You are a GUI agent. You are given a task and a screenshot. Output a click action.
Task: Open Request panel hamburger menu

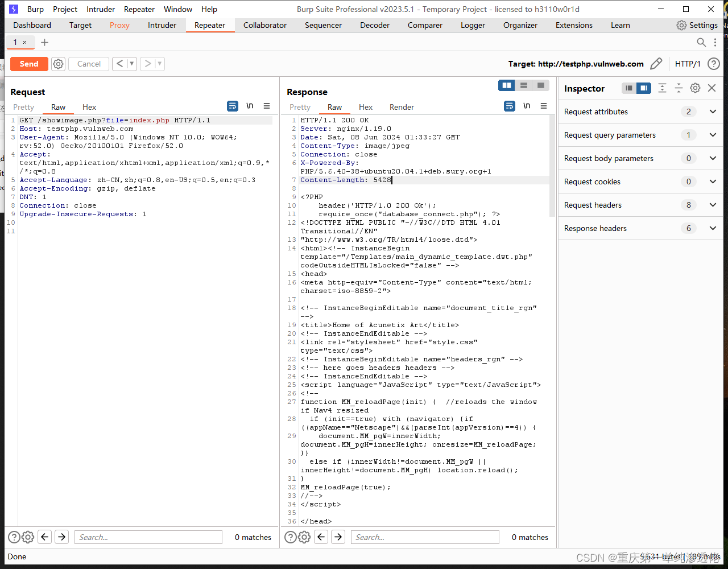267,106
